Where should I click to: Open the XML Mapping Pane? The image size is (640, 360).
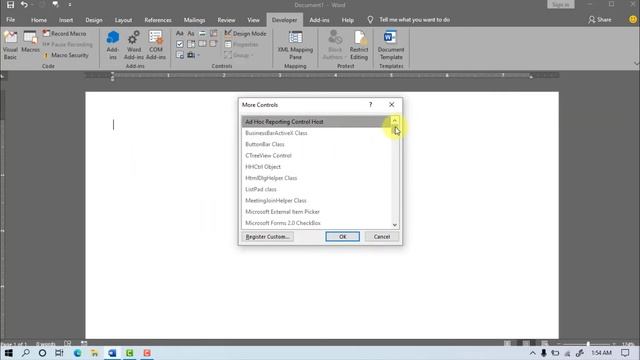[295, 45]
